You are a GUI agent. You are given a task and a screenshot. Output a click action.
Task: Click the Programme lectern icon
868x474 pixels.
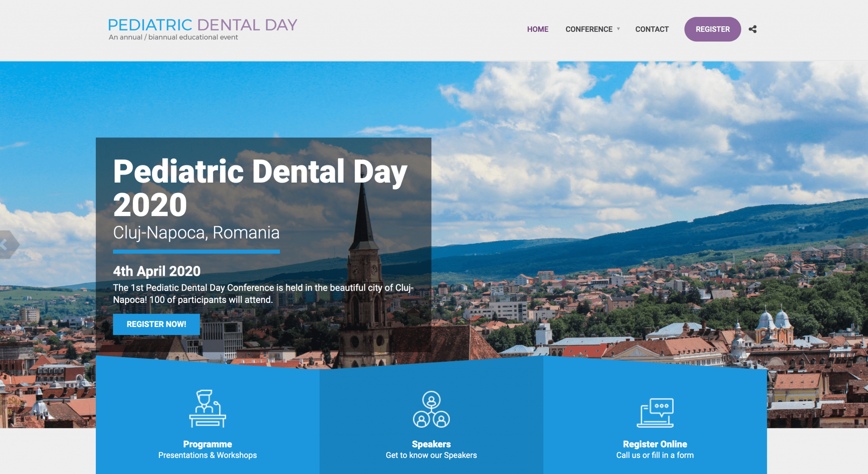point(207,409)
